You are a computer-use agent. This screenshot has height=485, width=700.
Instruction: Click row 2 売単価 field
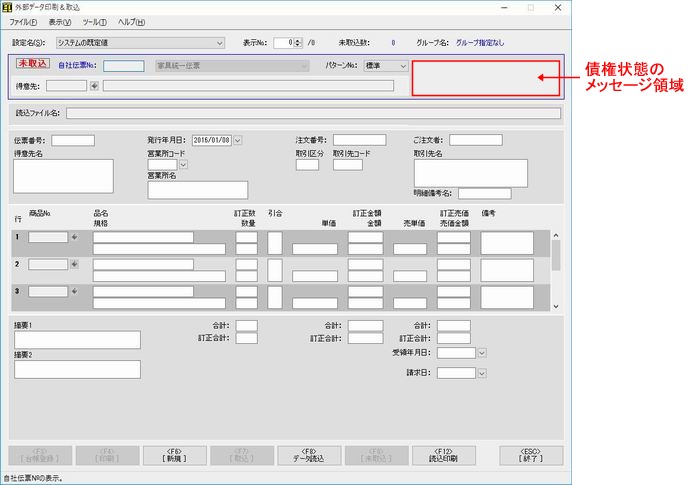[x=410, y=276]
